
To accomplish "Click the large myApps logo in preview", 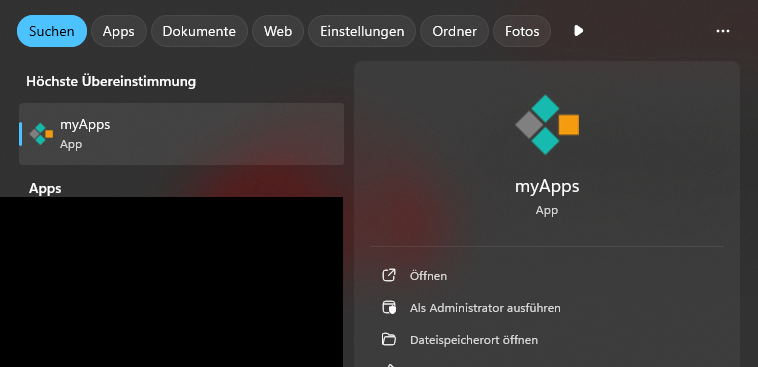I will [547, 124].
